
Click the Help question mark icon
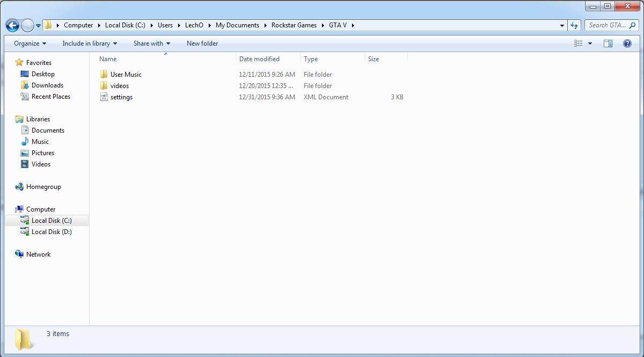(627, 43)
